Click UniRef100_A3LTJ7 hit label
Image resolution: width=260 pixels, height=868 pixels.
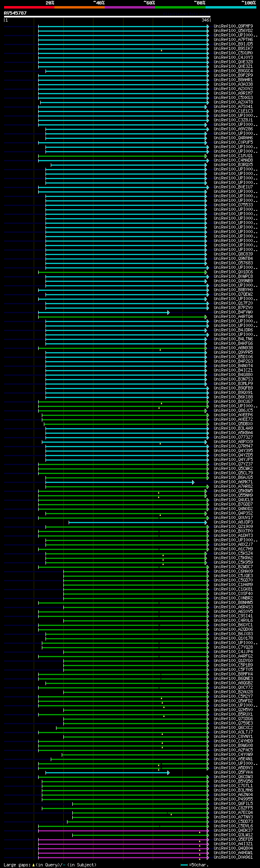(x=233, y=732)
